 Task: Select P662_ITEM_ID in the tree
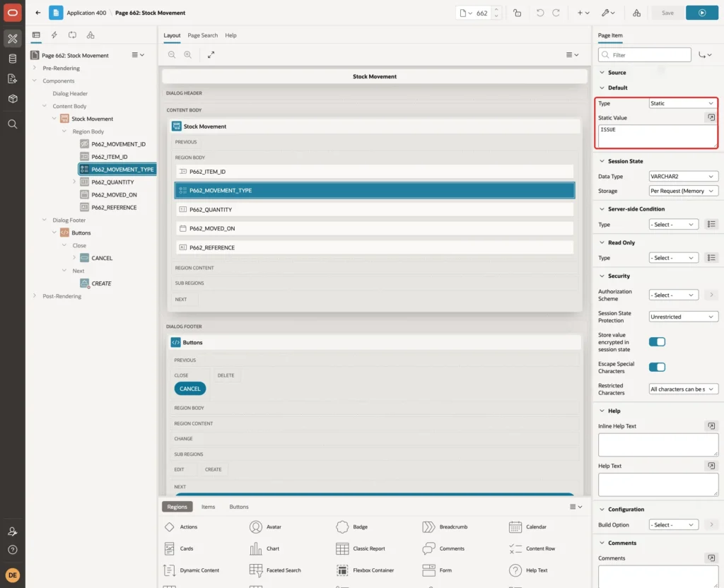point(109,157)
